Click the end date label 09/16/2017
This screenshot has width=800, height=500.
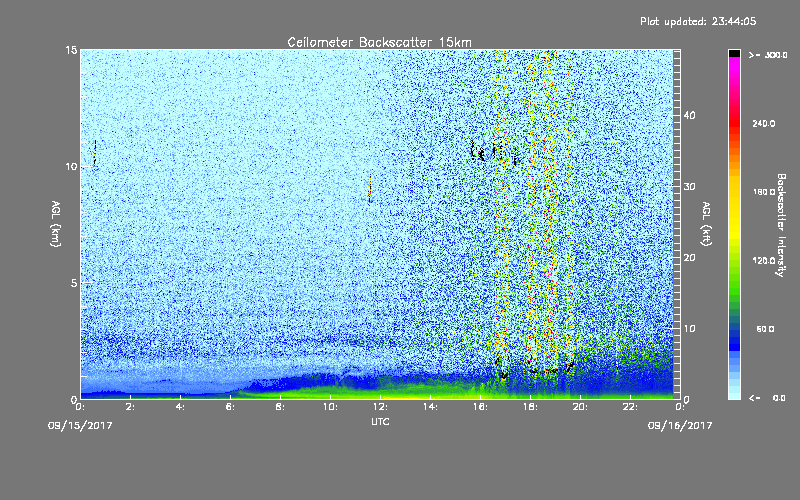tap(680, 426)
